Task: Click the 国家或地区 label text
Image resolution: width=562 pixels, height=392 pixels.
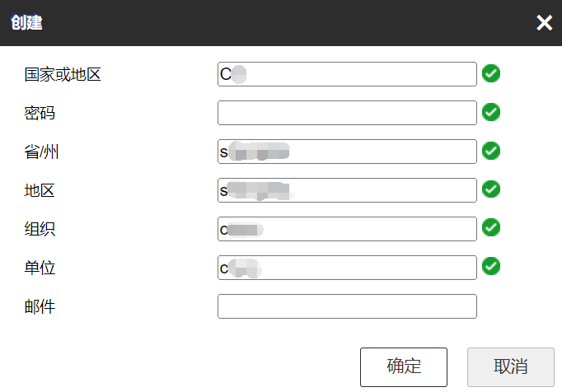Action: coord(63,75)
